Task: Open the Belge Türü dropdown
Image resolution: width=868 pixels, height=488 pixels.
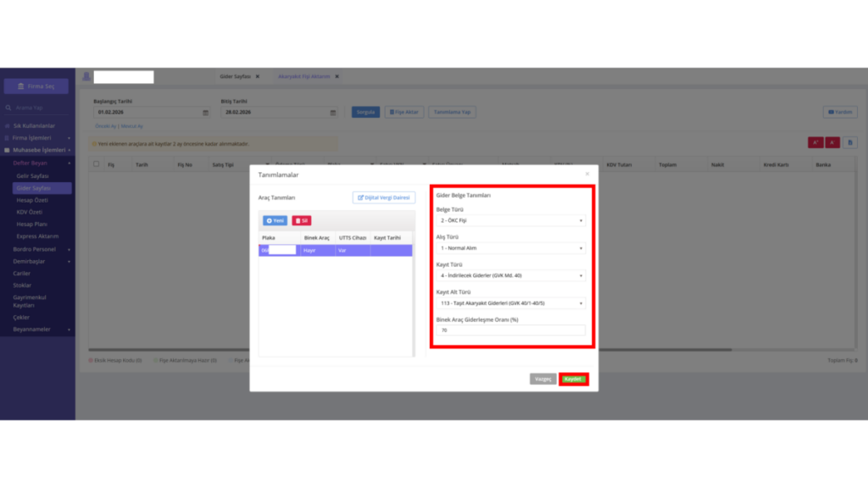Action: click(510, 221)
